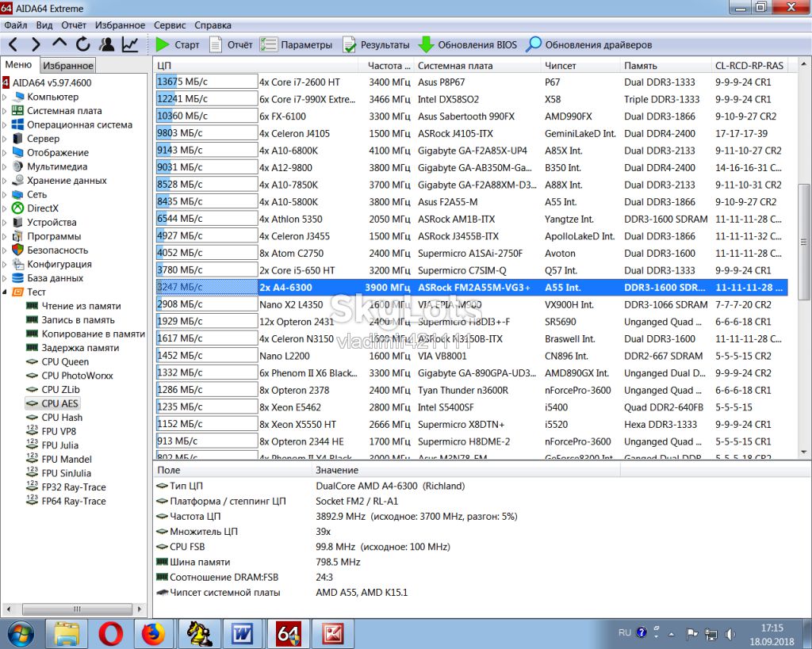The width and height of the screenshot is (812, 649).
Task: Click the Forward navigation arrow
Action: point(35,44)
